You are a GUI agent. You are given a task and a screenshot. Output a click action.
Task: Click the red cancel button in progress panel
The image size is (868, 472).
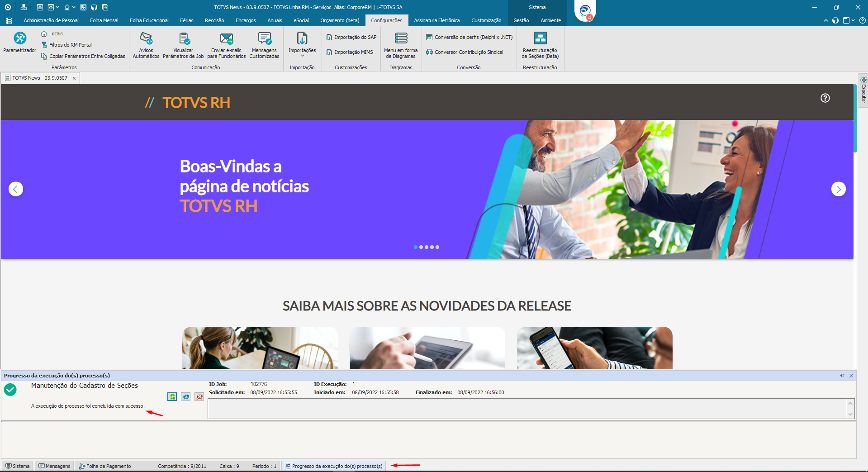coord(199,396)
